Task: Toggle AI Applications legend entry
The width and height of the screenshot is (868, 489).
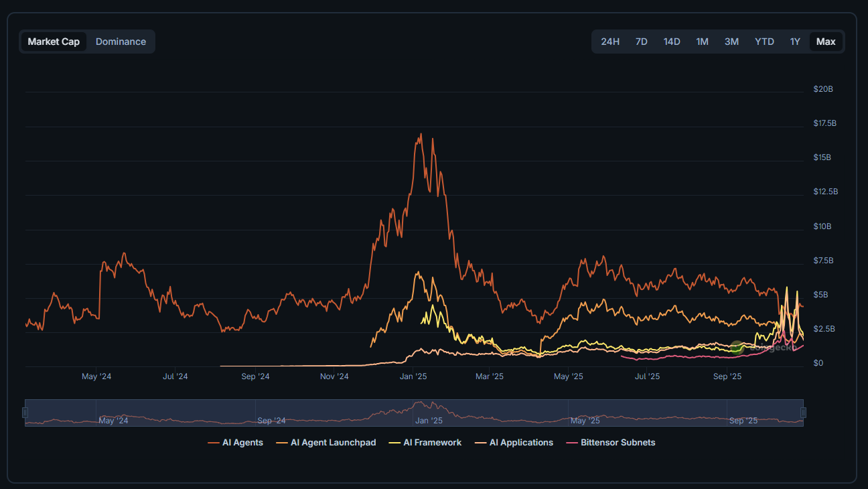Action: pos(514,443)
